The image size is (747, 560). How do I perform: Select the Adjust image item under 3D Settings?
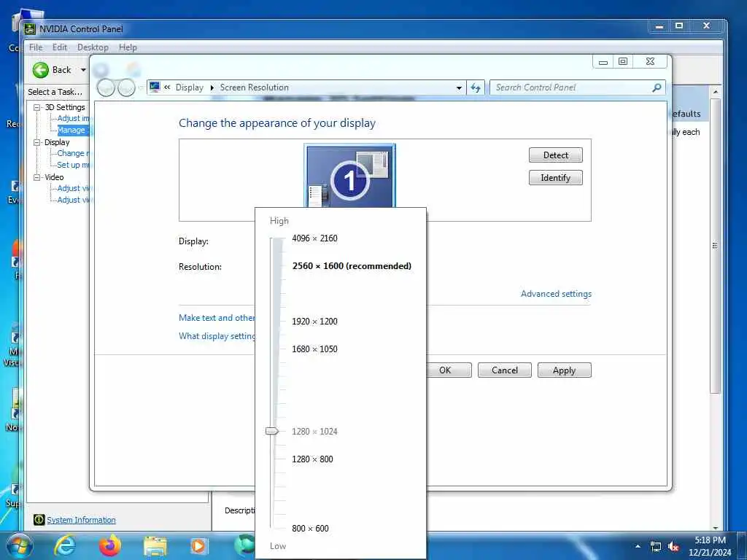point(74,118)
